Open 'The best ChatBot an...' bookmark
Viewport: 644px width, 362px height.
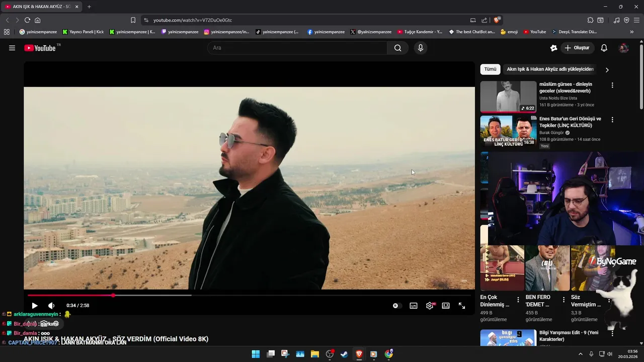point(472,32)
